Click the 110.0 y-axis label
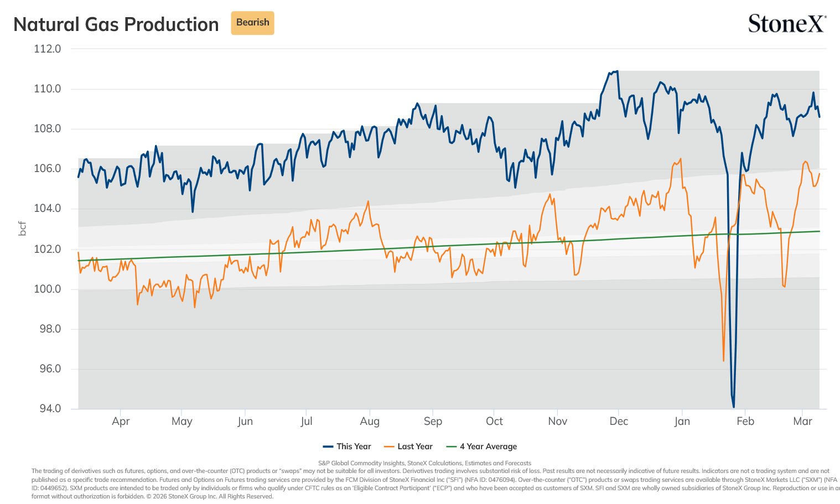840x504 pixels. [x=48, y=89]
